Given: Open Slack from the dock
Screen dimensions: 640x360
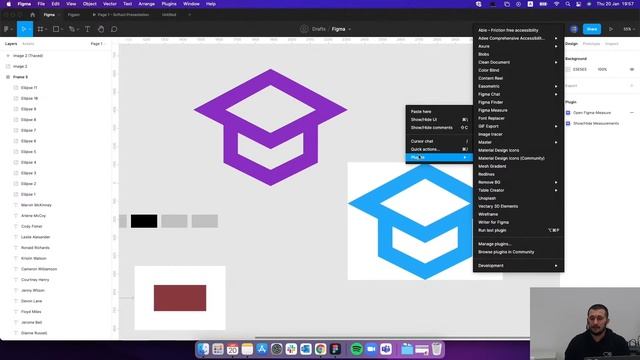Looking at the screenshot, I should tap(291, 349).
